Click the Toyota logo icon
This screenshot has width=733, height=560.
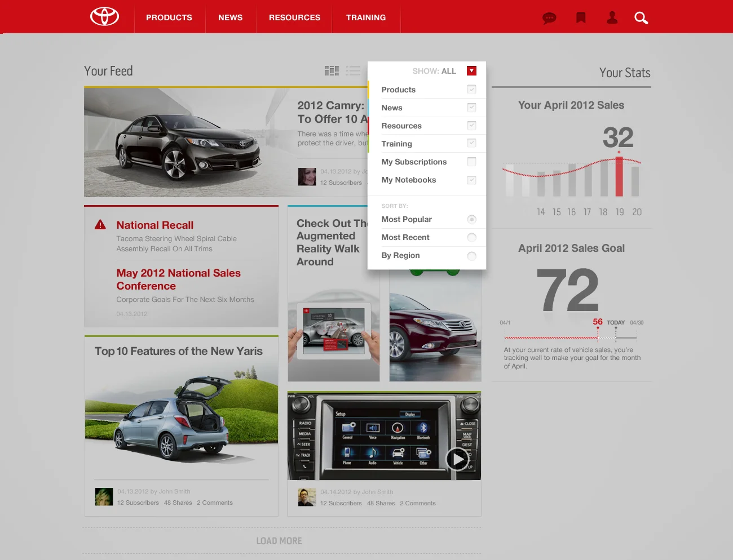pyautogui.click(x=105, y=17)
